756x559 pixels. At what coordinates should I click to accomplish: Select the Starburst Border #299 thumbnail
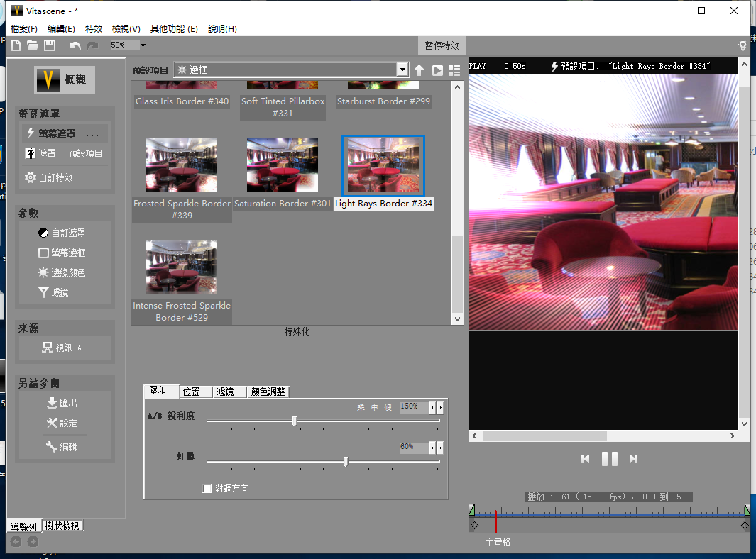click(x=383, y=84)
